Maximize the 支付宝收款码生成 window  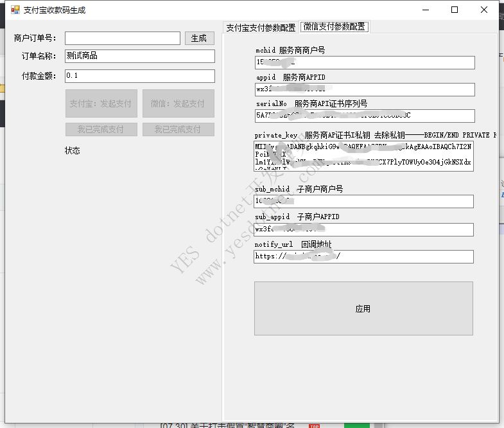pyautogui.click(x=455, y=10)
